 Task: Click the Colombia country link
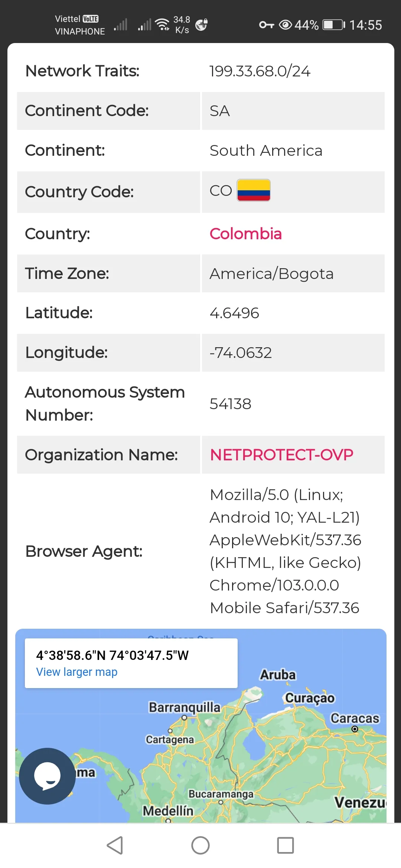coord(245,234)
